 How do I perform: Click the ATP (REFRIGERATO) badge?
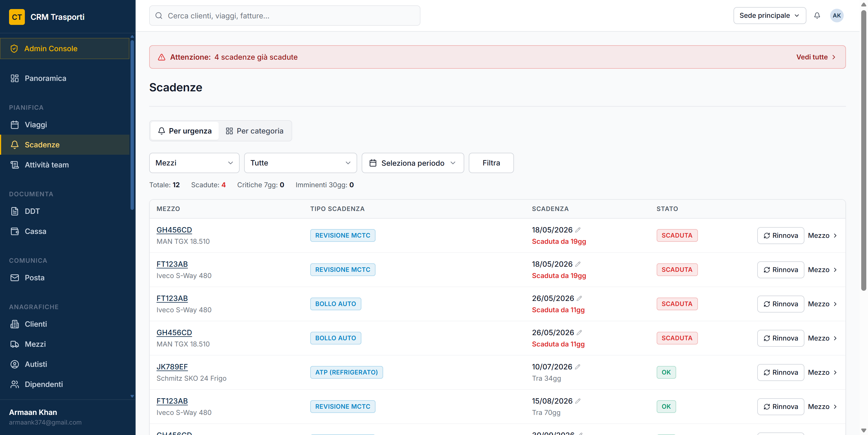tap(346, 372)
